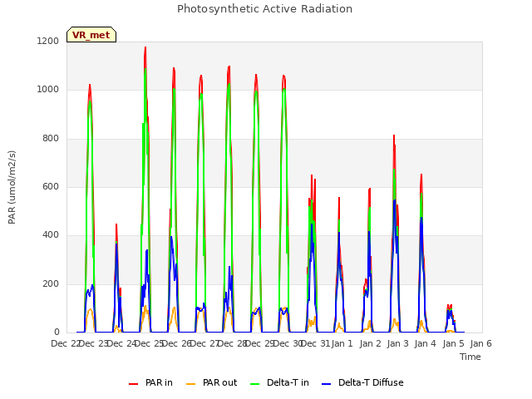The image size is (532, 399).
Task: Click the Jan 5 x-axis tick label
Action: pos(453,343)
